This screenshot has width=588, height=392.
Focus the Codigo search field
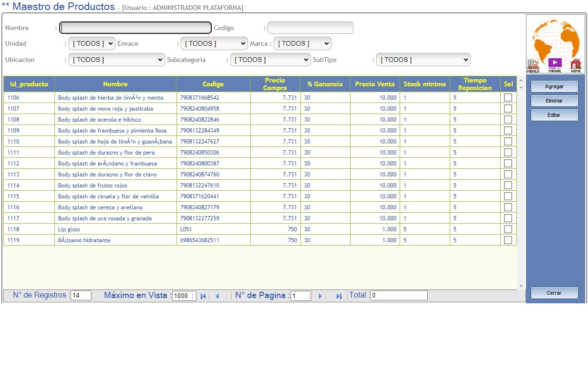tap(310, 28)
